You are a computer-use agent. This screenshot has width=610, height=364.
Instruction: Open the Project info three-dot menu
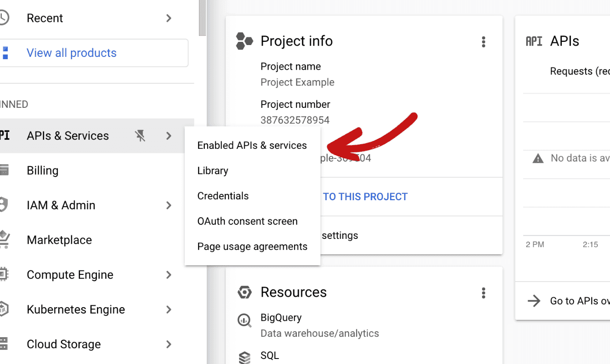click(483, 42)
